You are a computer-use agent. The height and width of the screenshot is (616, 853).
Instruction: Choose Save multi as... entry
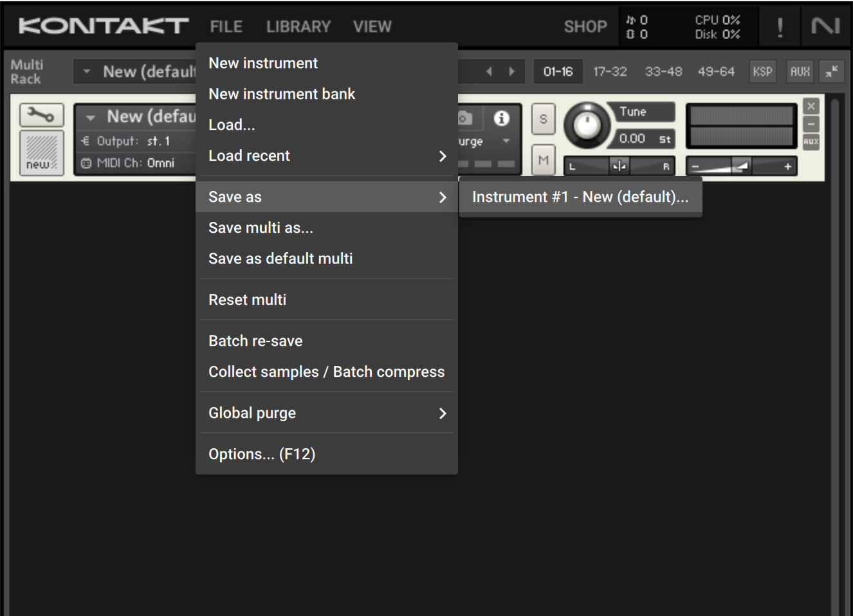327,228
